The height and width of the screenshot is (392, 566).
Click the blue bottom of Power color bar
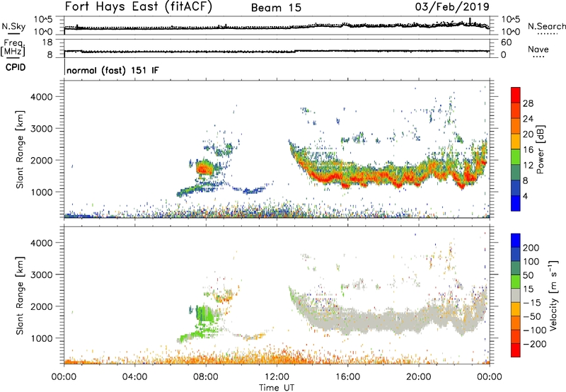(x=516, y=203)
